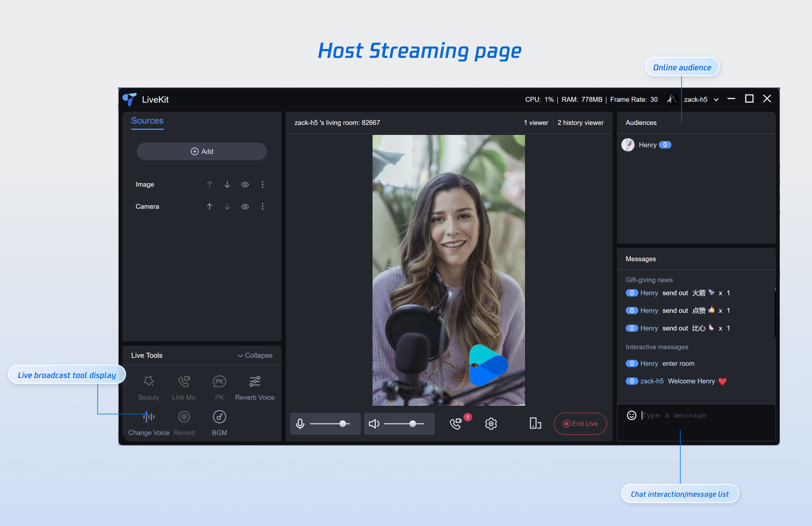The height and width of the screenshot is (526, 812).
Task: Mute the microphone icon
Action: point(300,424)
